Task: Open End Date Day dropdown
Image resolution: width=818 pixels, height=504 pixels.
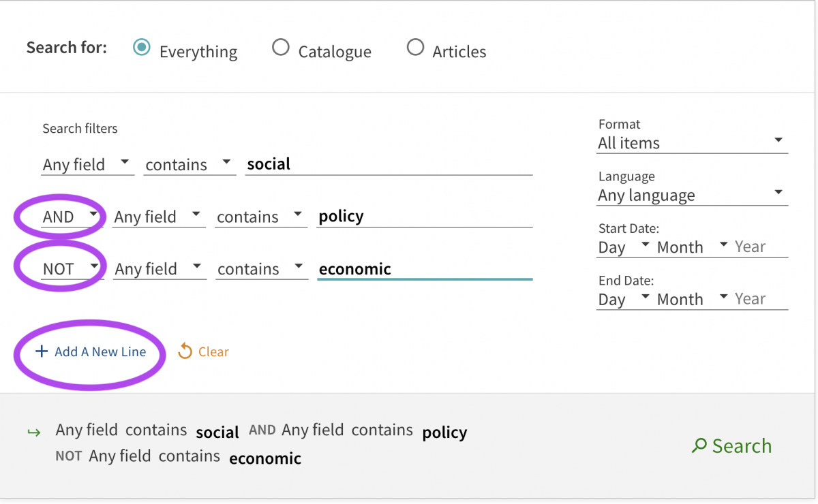Action: point(624,299)
